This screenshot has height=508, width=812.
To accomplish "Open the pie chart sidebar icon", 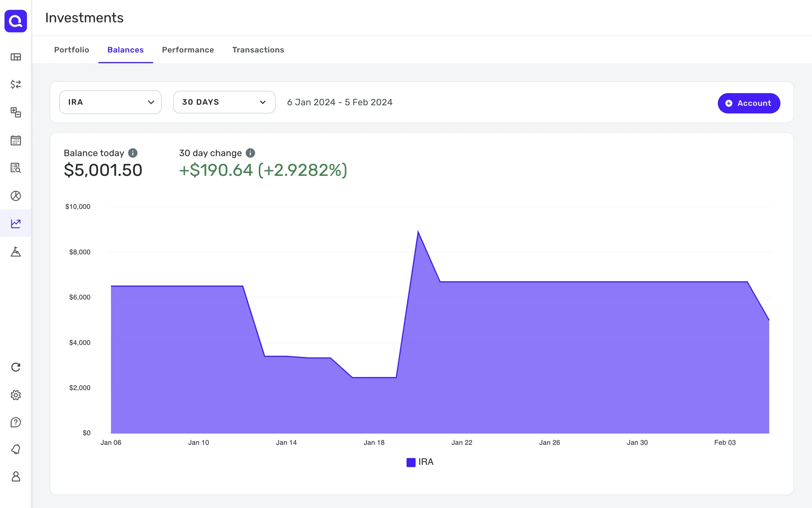I will pos(16,196).
